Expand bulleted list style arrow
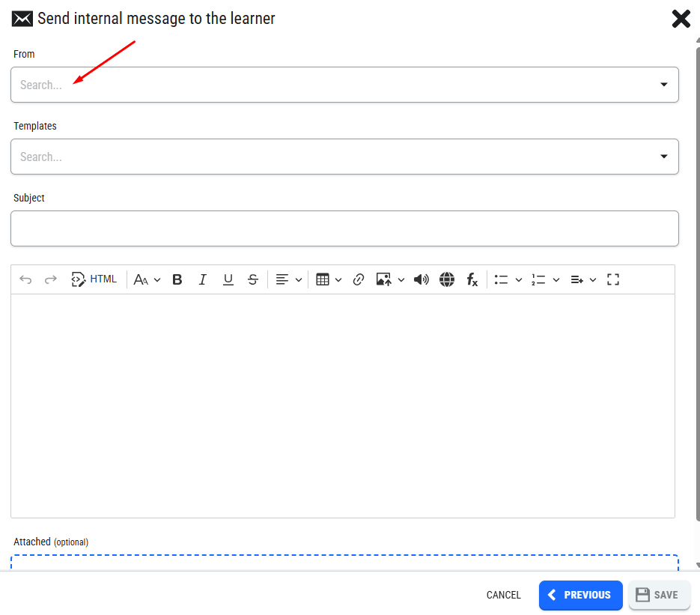Image resolution: width=700 pixels, height=615 pixels. [x=519, y=280]
